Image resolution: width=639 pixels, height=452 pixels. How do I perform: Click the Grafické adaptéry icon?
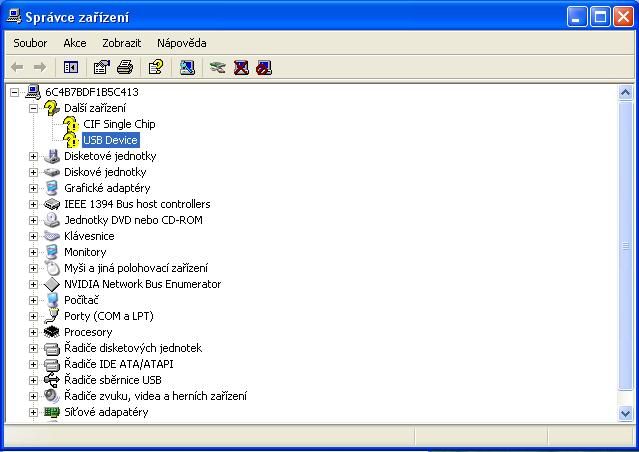(52, 188)
